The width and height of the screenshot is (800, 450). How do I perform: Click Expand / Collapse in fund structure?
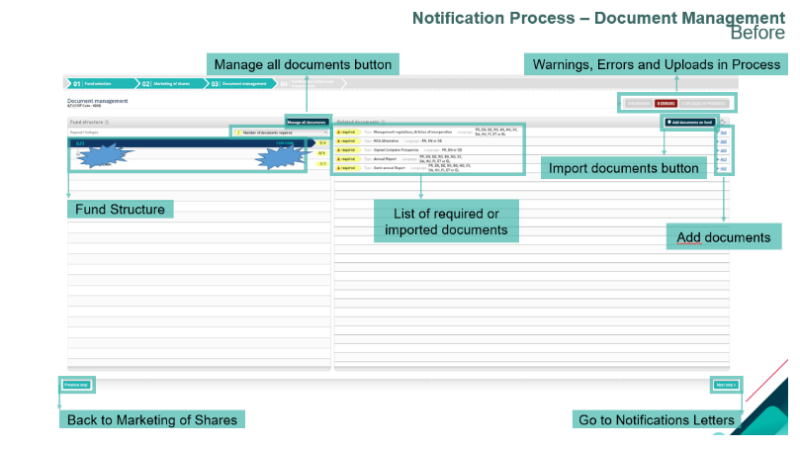pos(84,131)
